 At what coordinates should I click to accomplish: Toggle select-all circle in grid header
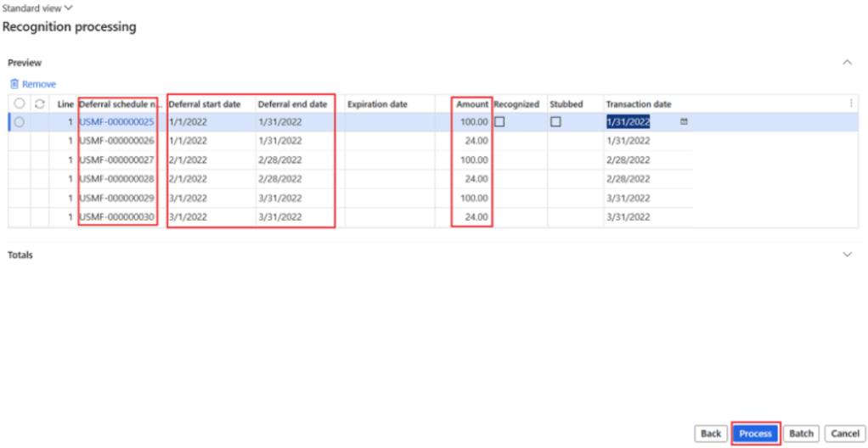tap(20, 104)
